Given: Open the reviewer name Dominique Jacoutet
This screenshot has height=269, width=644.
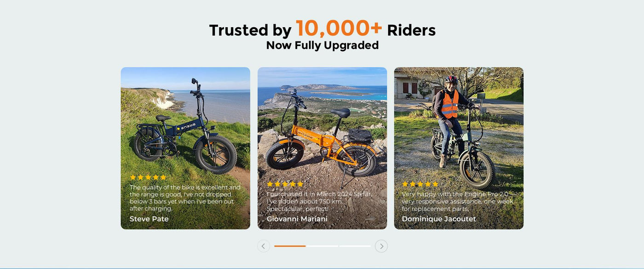Looking at the screenshot, I should click(x=439, y=219).
